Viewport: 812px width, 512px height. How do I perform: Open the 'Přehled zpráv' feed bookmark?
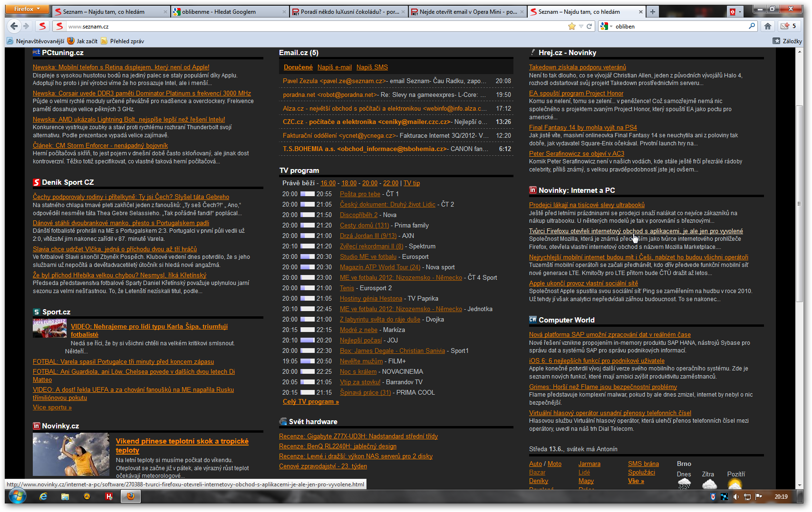point(122,41)
